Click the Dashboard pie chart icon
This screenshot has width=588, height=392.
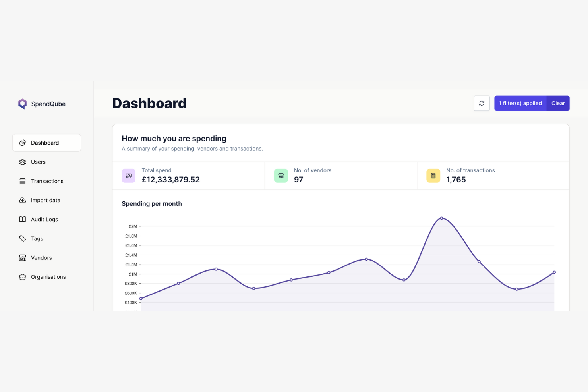coord(23,143)
